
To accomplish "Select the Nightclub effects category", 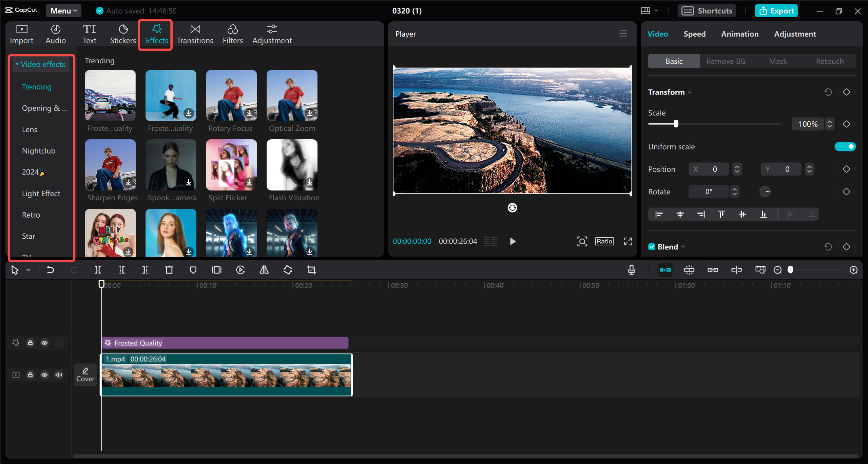I will pos(39,150).
